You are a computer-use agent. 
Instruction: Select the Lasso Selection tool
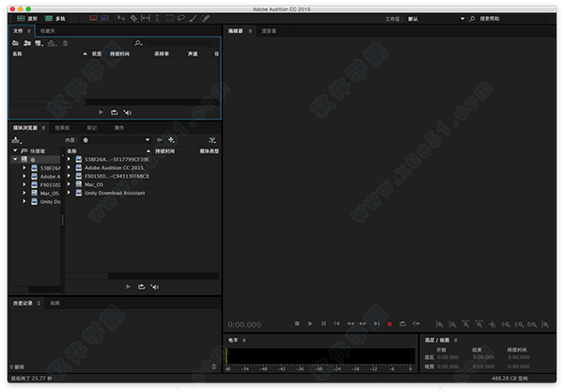(180, 18)
